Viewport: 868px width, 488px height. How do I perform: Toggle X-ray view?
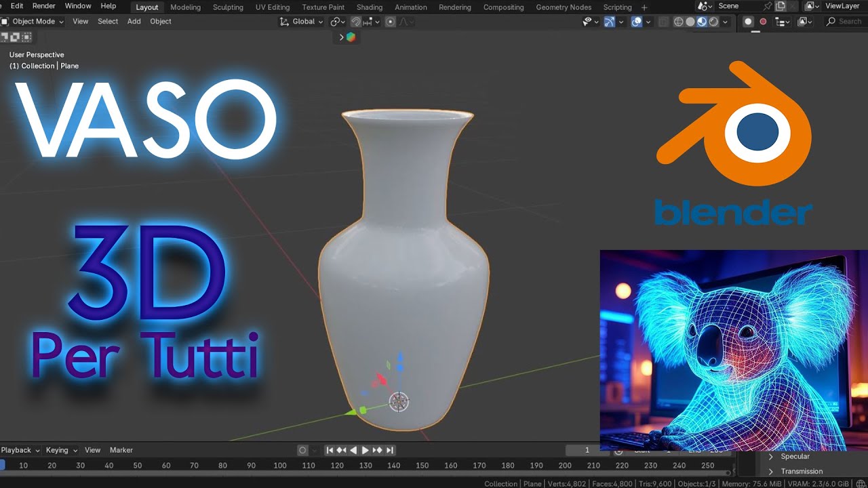[x=663, y=22]
